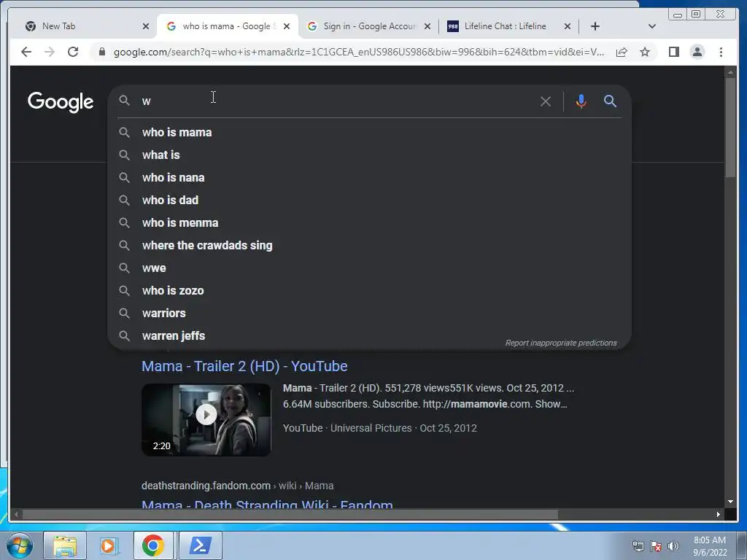Select suggestion 'who is dad'
Screen dimensions: 747x560
pyautogui.click(x=369, y=200)
